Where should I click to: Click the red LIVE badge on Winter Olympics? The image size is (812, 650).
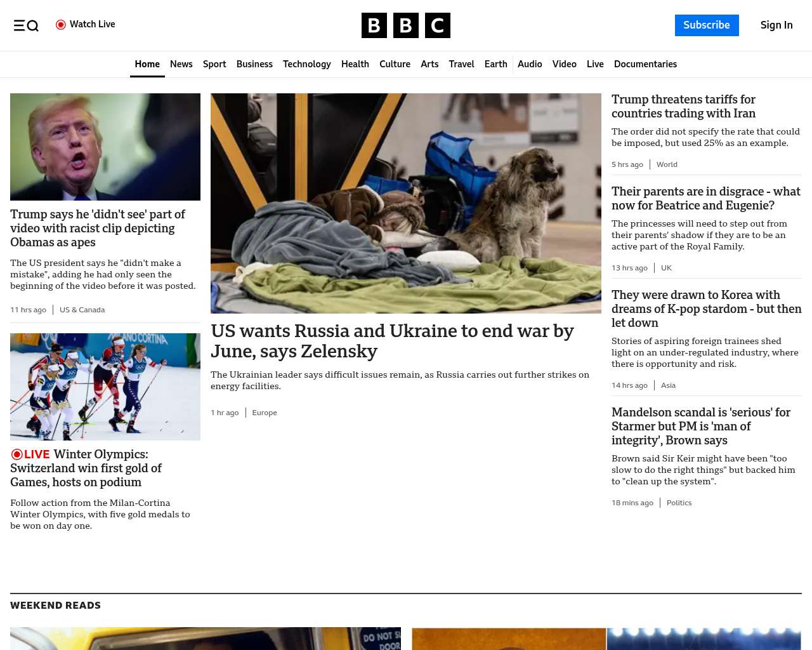[x=30, y=454]
